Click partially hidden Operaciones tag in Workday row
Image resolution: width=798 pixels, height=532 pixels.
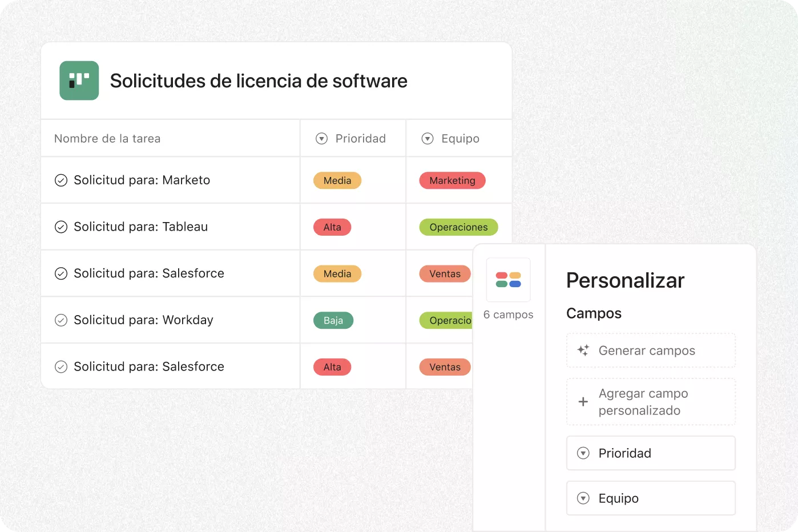coord(446,320)
